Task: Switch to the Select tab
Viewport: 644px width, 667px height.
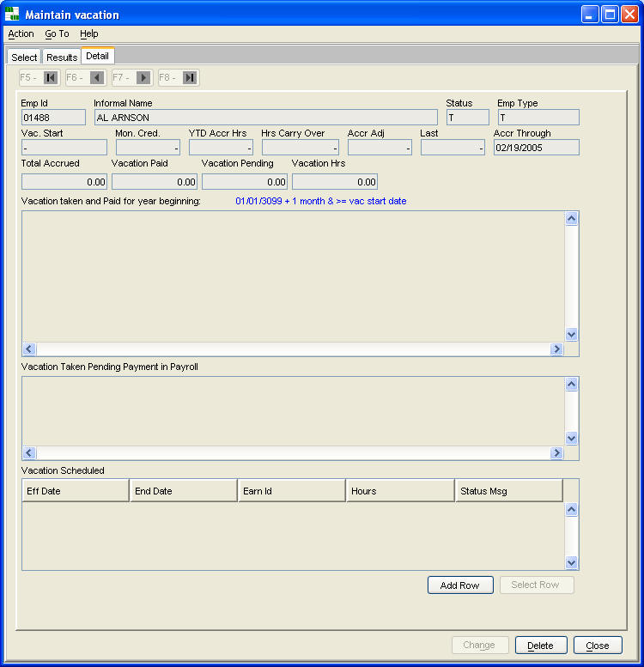Action: click(24, 57)
